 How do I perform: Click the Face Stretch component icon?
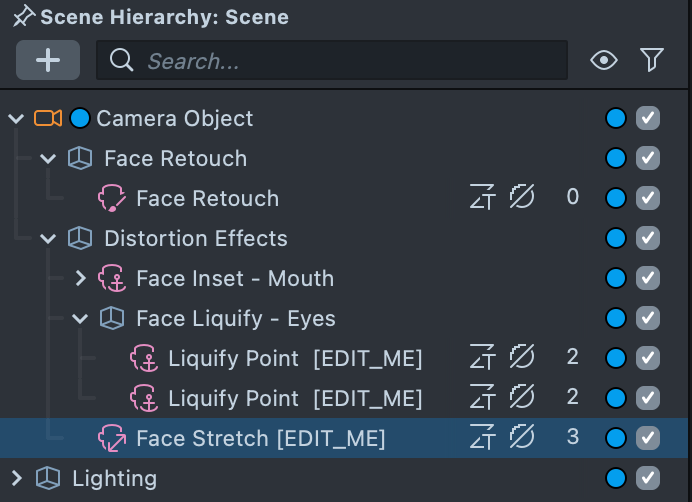tap(112, 438)
